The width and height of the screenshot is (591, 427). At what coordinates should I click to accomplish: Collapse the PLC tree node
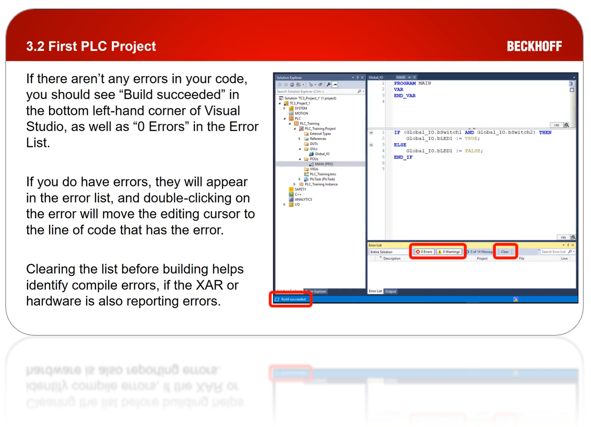[285, 119]
